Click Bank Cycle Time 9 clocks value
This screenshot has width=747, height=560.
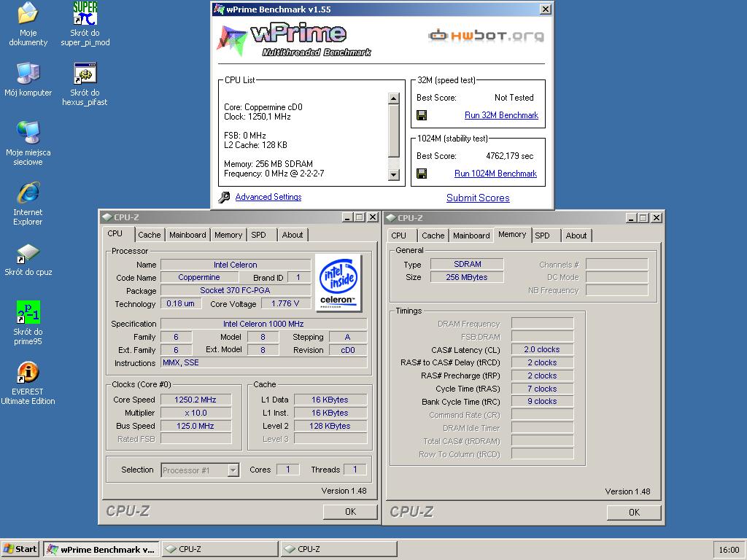coord(542,402)
